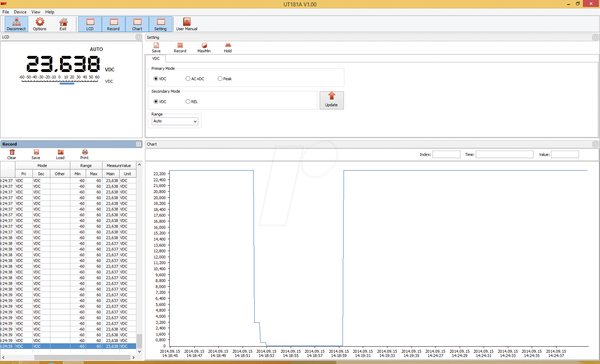Click the Max sub-column header
This screenshot has height=364, width=600.
coord(94,173)
